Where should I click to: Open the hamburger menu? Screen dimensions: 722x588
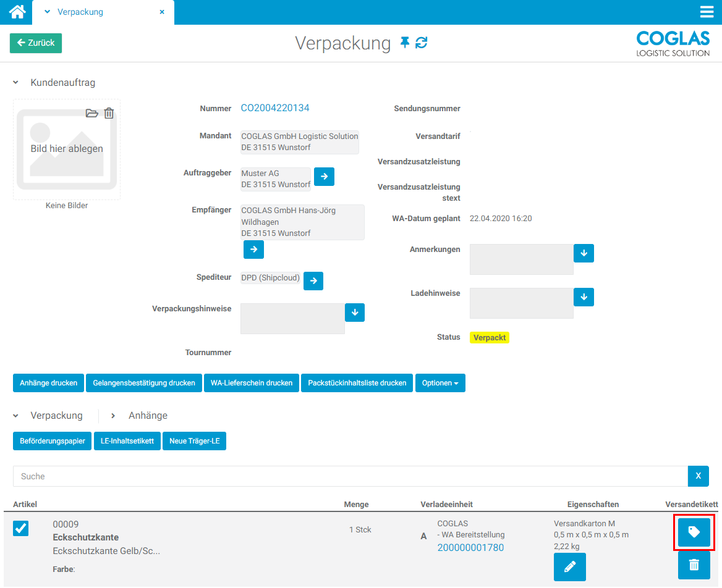(707, 12)
